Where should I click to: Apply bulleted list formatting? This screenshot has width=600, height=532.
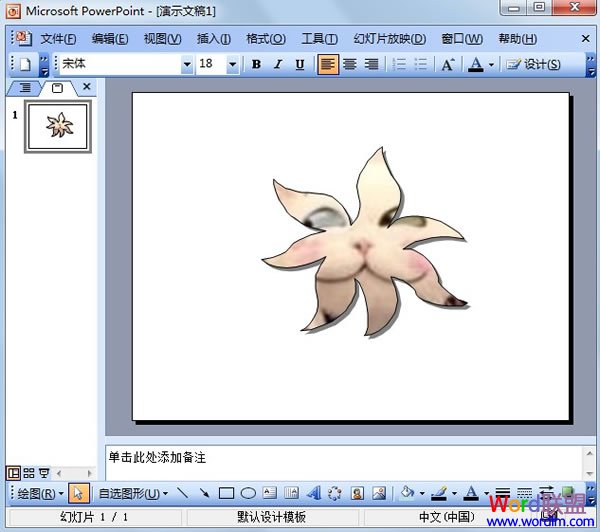click(x=421, y=64)
